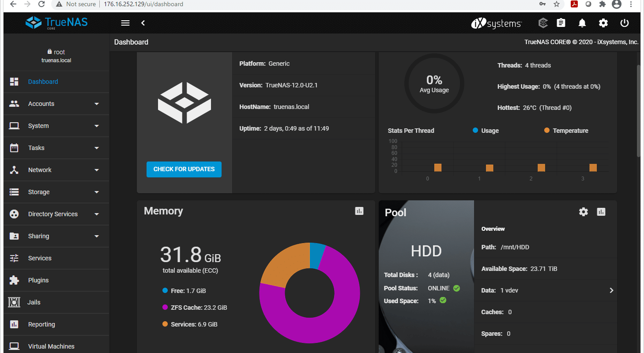Viewport: 644px width, 353px height.
Task: Click the Storage sidebar icon
Action: point(14,192)
